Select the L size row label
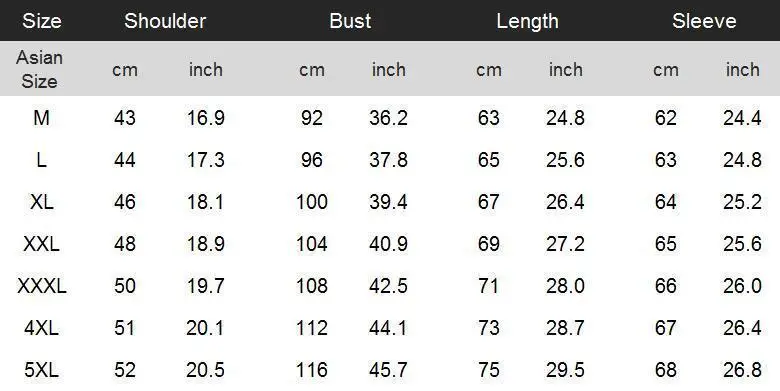This screenshot has height=391, width=780. click(41, 160)
